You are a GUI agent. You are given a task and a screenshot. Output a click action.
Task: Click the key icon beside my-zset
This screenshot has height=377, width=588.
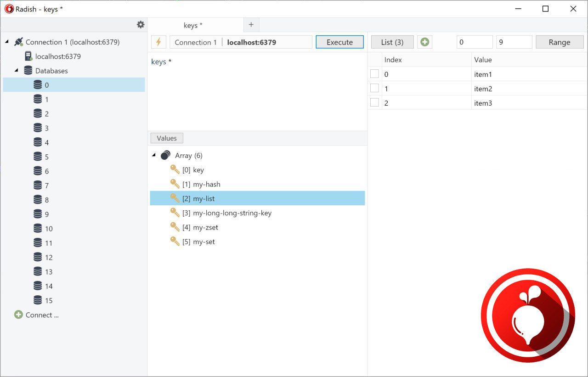(x=175, y=227)
